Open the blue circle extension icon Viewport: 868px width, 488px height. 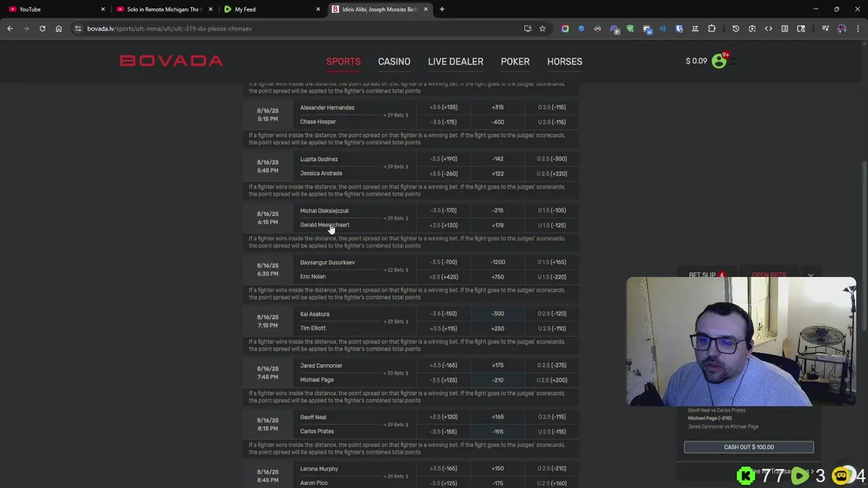click(581, 28)
